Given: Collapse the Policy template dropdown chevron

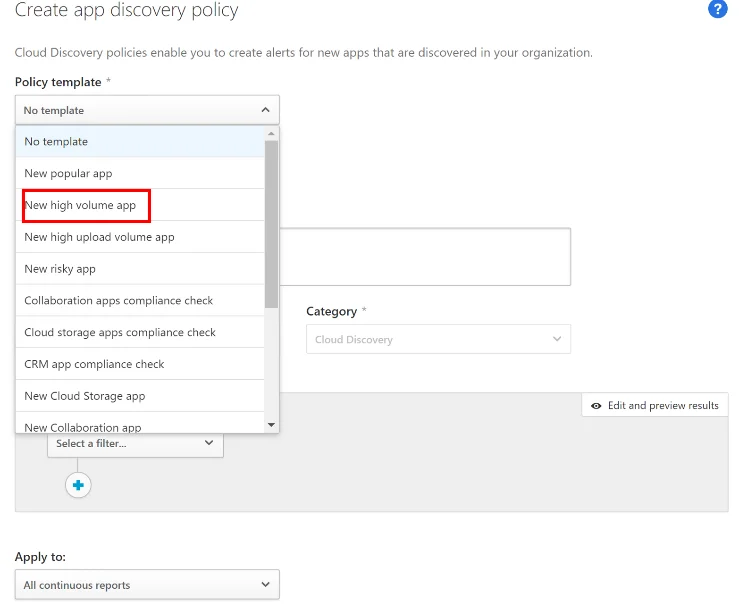Looking at the screenshot, I should [265, 110].
